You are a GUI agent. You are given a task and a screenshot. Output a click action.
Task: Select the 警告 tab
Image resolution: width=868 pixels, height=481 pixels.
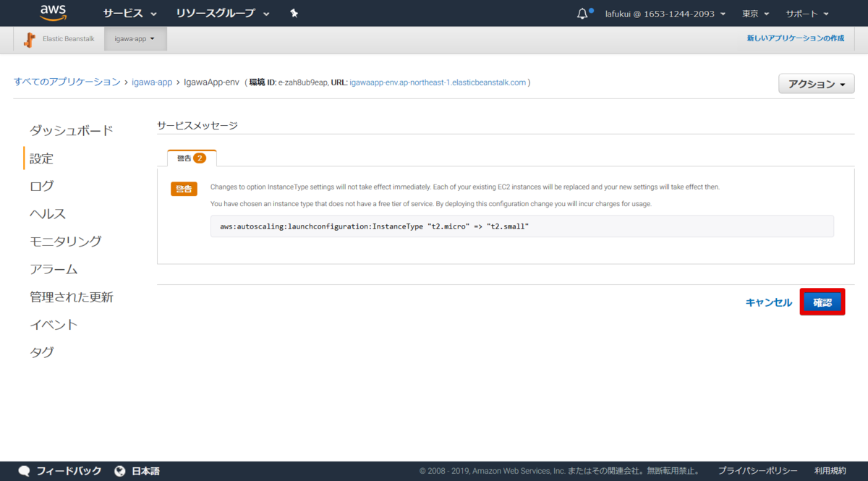click(x=192, y=158)
